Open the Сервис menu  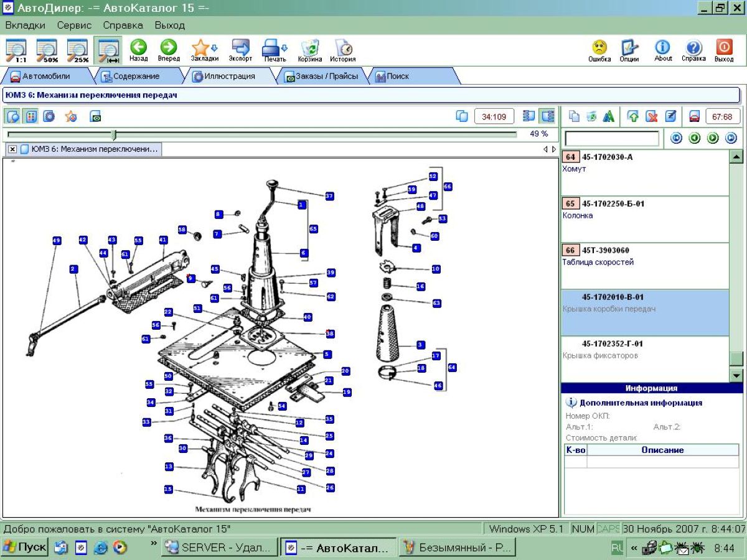tap(74, 26)
